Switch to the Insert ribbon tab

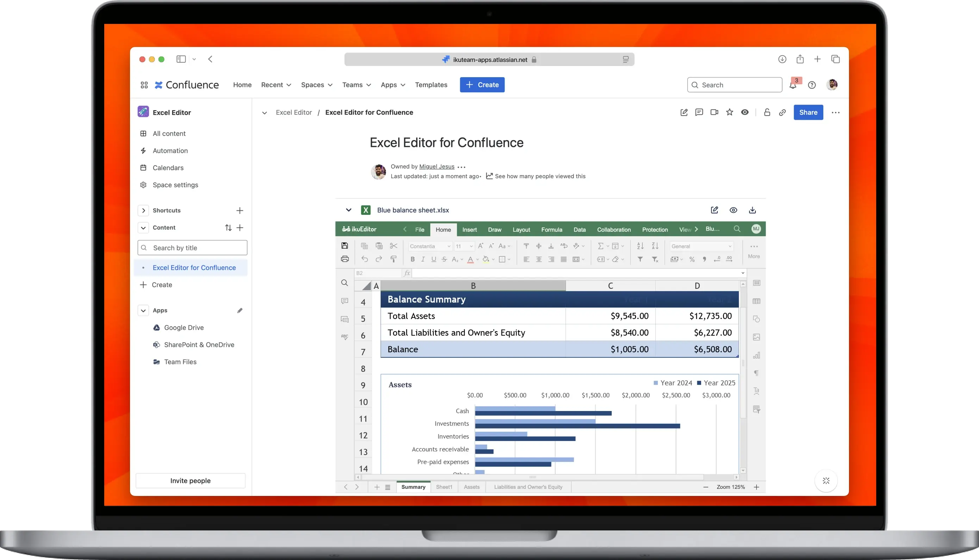[469, 230]
